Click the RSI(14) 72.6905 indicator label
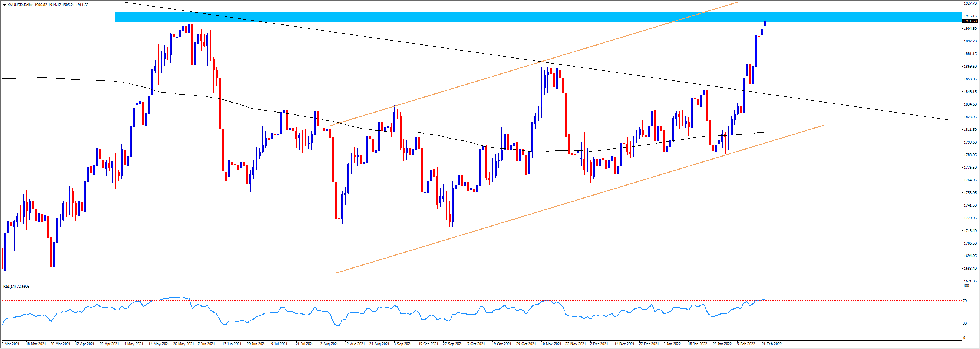The image size is (980, 349). (x=16, y=286)
